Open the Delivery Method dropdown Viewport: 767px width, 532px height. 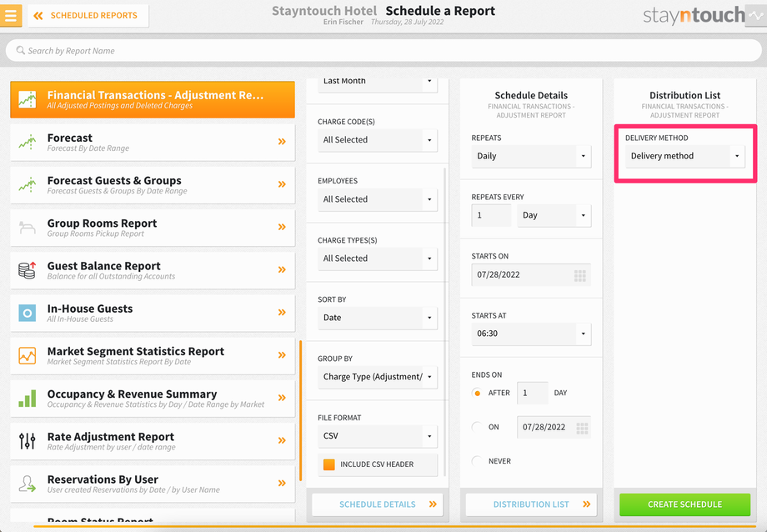(684, 156)
